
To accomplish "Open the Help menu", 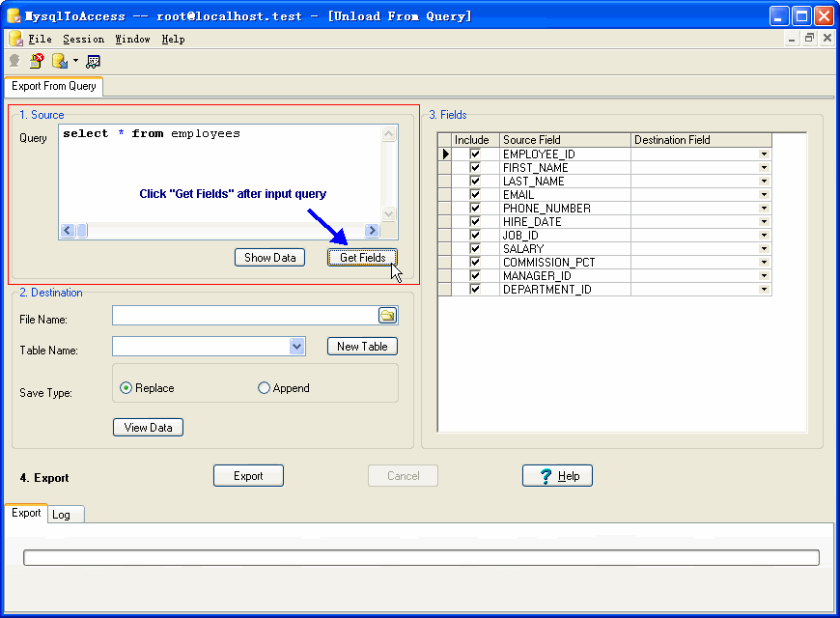I will (173, 40).
